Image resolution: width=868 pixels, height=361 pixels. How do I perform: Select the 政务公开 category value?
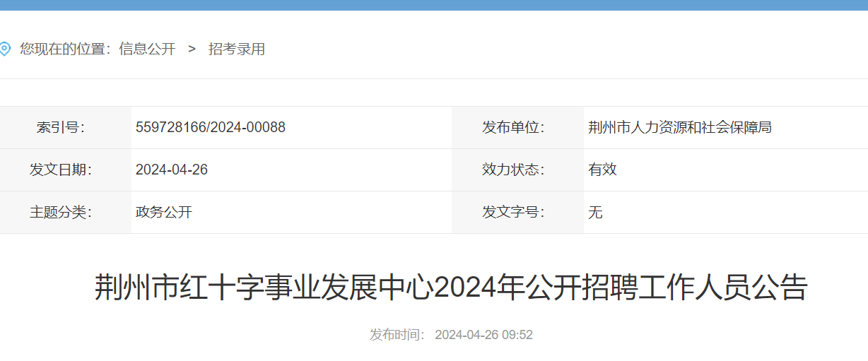point(164,213)
